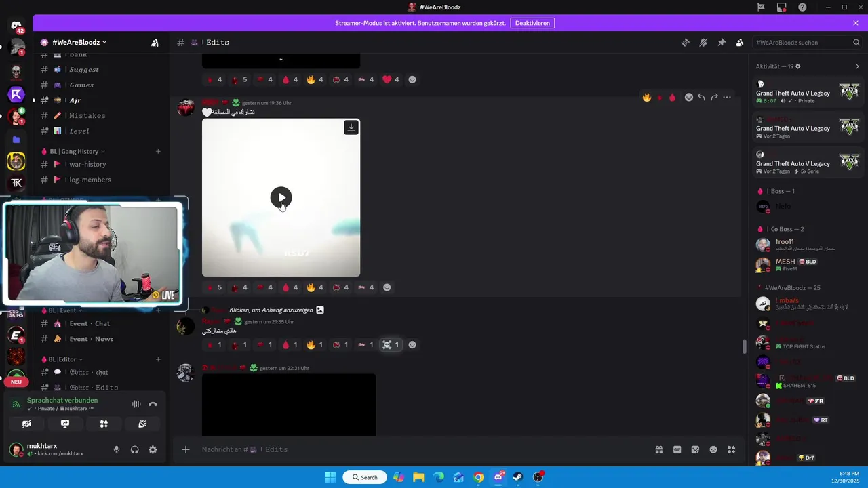This screenshot has height=488, width=868.
Task: Open the Threads icon in the channel header
Action: (686, 42)
